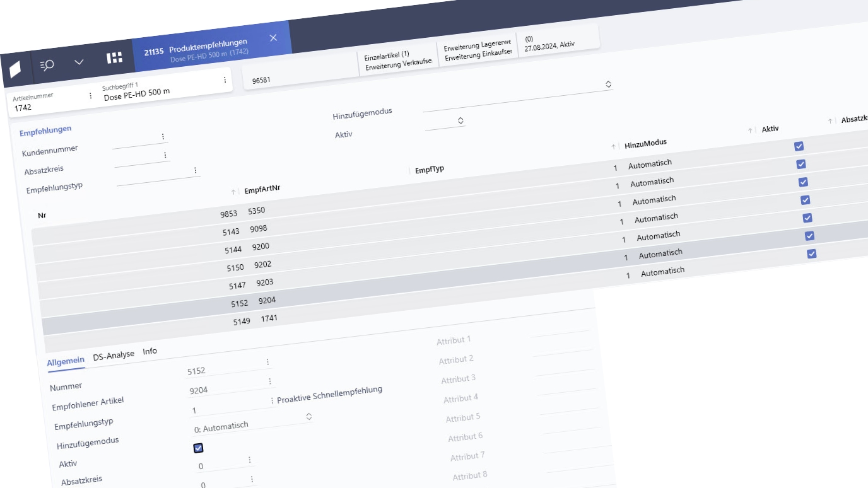Toggle Aktiv checkbox for row 9098
Screen dimensions: 868x488
[801, 164]
